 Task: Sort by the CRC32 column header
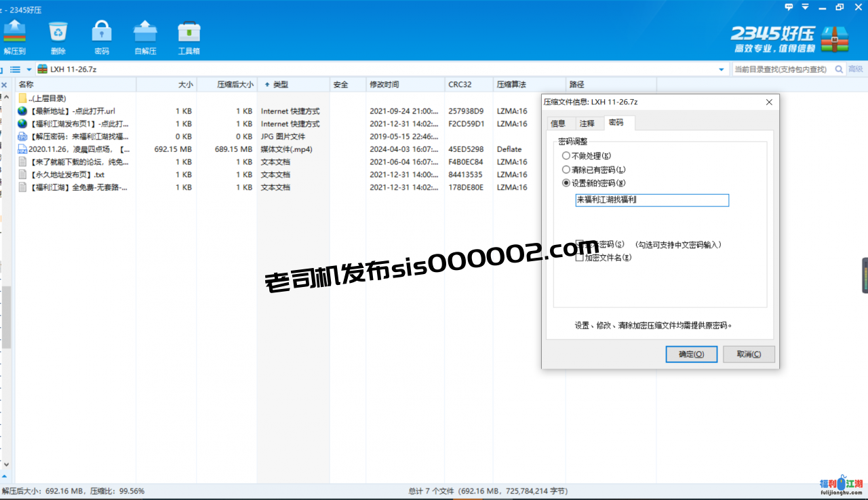(x=469, y=85)
